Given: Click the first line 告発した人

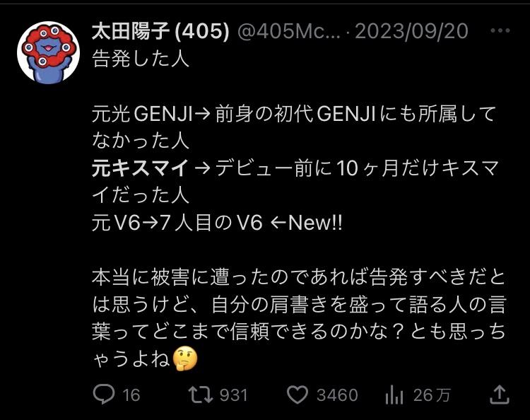Looking at the screenshot, I should click(x=141, y=59).
